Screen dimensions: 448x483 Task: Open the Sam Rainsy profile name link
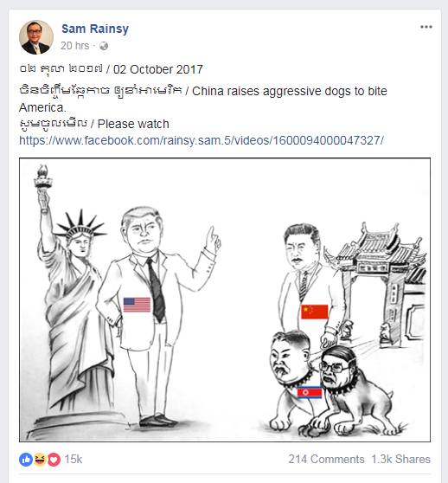[95, 29]
